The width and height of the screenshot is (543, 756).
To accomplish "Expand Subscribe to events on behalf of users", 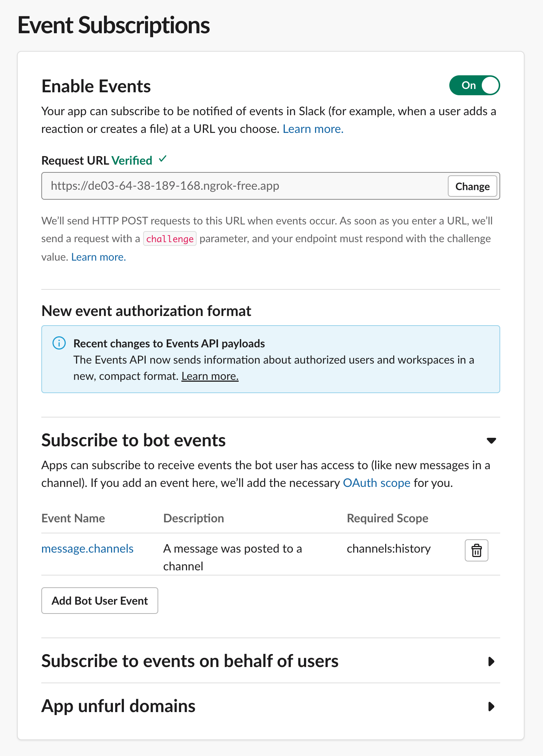I will 491,661.
